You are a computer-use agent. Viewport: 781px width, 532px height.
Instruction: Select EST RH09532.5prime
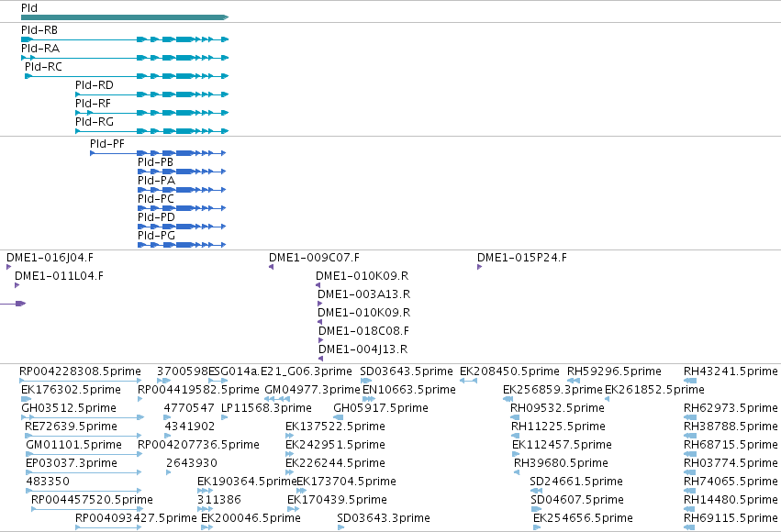click(x=515, y=417)
